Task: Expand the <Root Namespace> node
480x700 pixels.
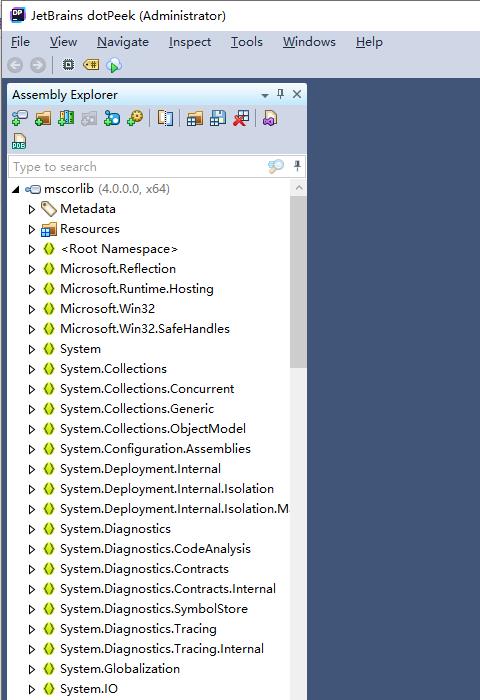Action: (31, 249)
